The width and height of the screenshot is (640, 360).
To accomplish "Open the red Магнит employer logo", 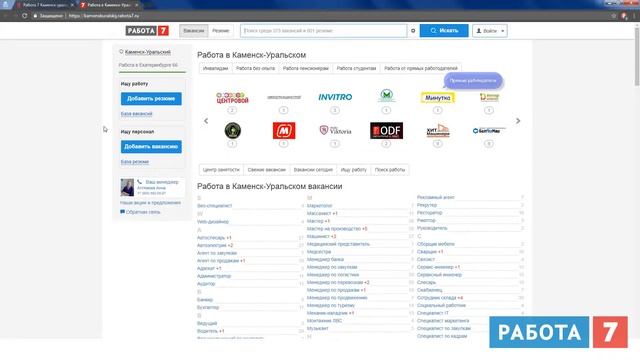I will [284, 131].
